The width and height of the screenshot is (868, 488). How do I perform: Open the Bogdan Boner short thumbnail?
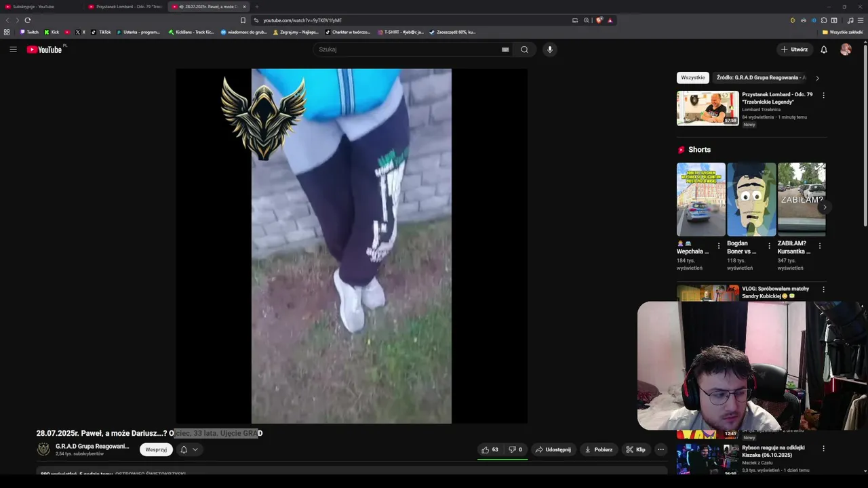[751, 199]
